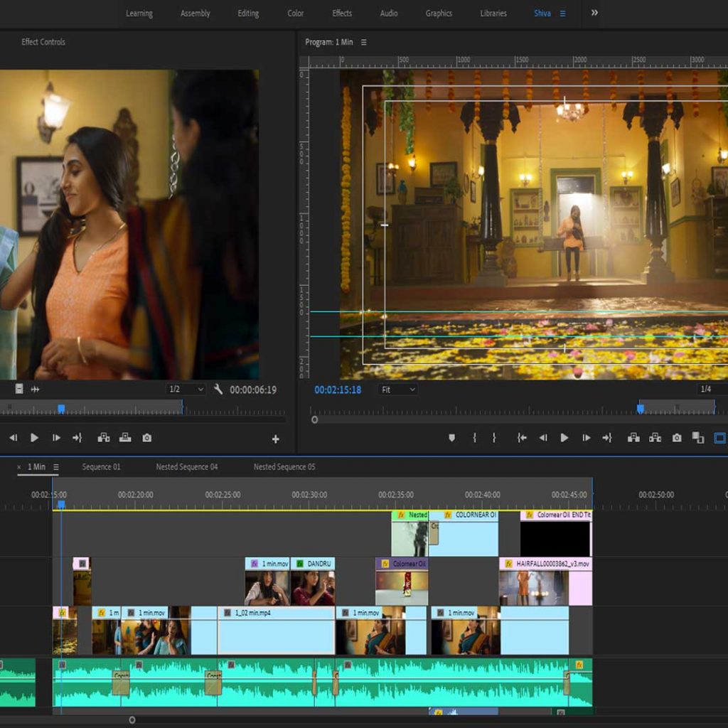Image resolution: width=728 pixels, height=728 pixels.
Task: Click Step Forward in the Source Monitor
Action: pos(56,438)
